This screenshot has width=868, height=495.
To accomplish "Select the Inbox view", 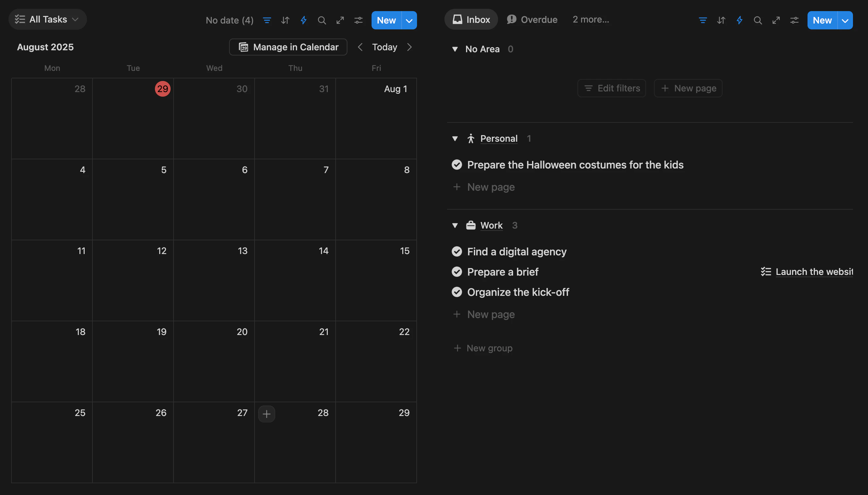I will point(471,19).
